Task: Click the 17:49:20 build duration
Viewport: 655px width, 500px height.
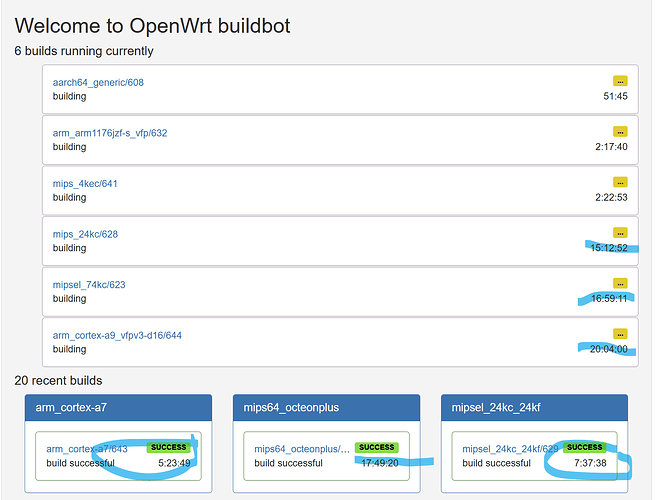Action: coord(380,463)
